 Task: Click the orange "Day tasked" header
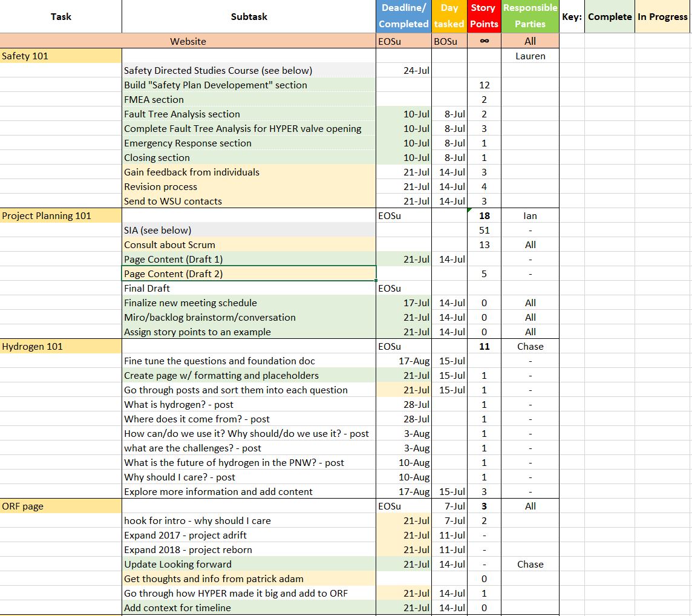pos(449,16)
